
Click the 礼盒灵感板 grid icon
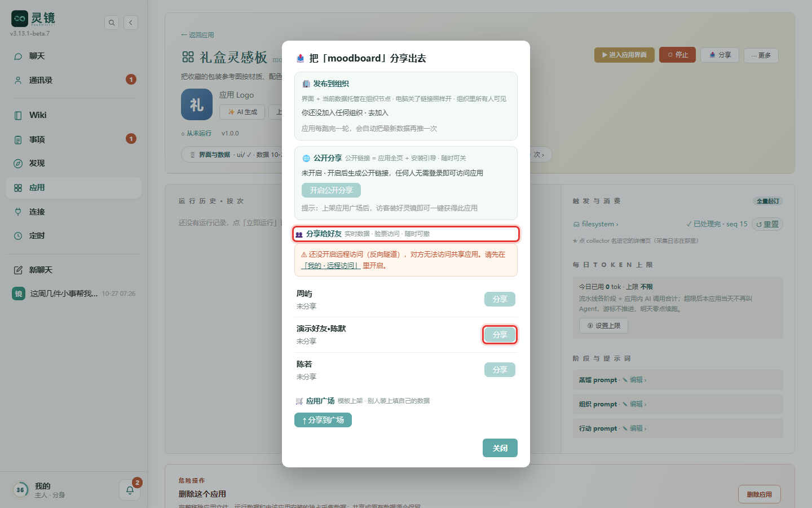(188, 57)
